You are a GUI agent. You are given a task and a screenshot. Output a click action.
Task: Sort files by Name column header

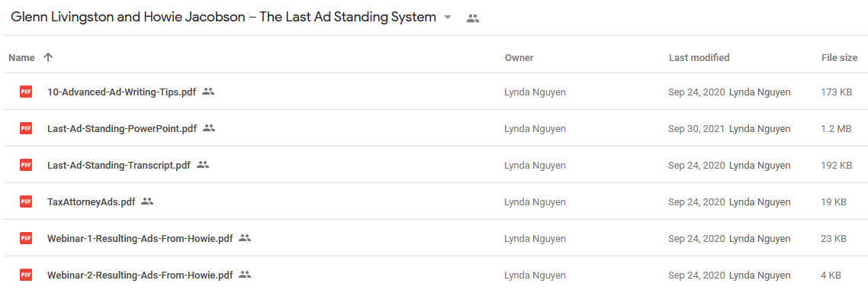pyautogui.click(x=21, y=57)
